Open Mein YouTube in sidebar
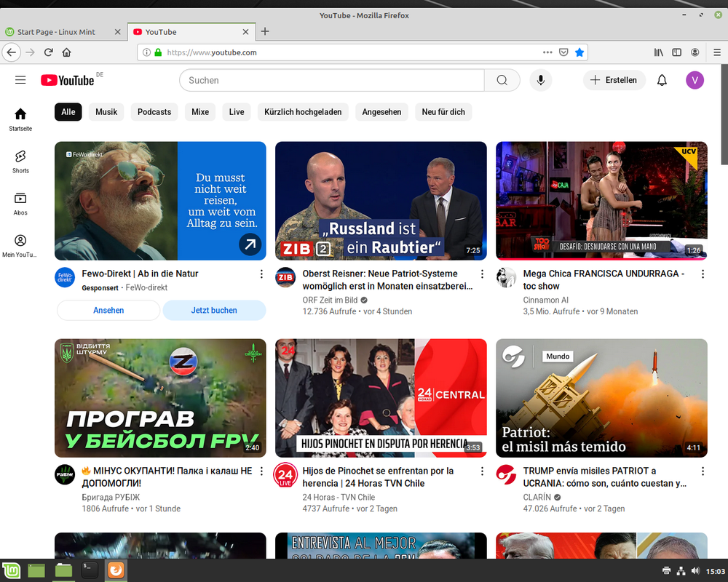728x582 pixels. tap(20, 246)
